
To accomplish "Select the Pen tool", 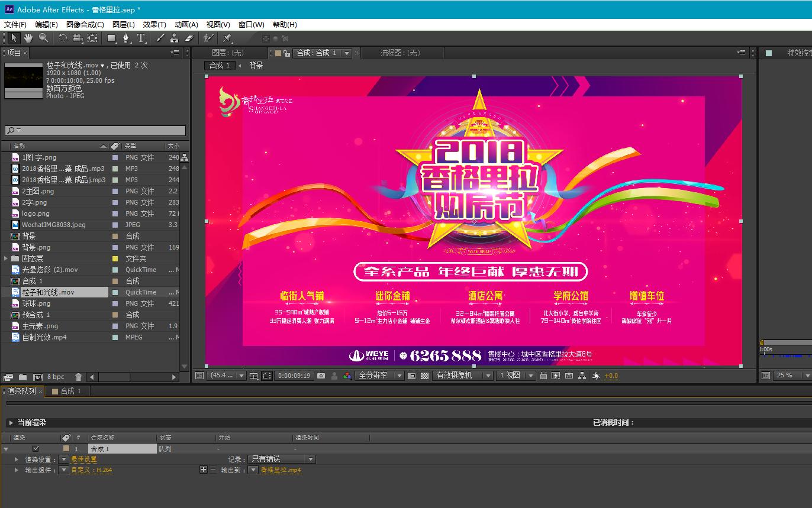I will click(126, 38).
